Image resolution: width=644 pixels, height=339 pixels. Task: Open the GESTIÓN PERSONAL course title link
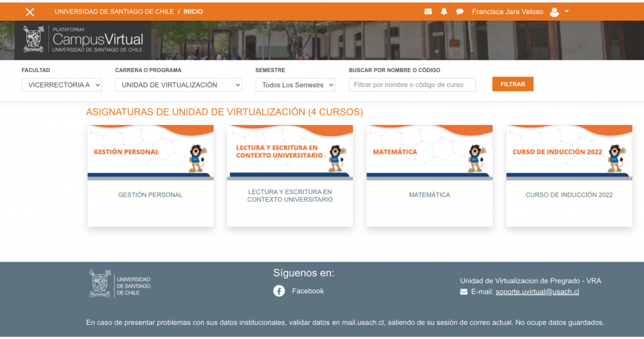(x=150, y=195)
